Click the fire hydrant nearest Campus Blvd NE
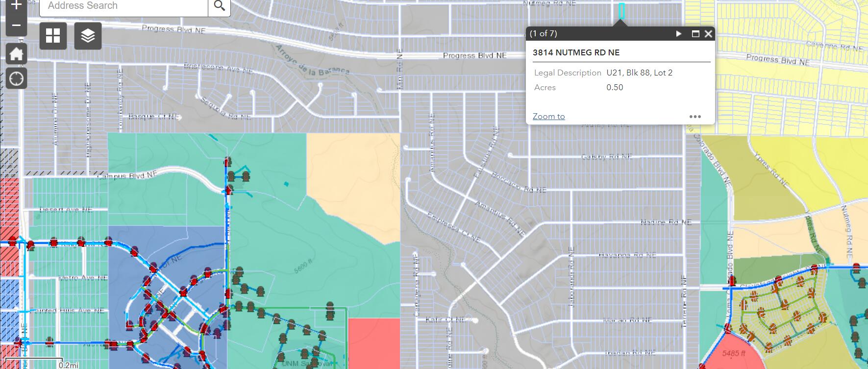Image resolution: width=868 pixels, height=369 pixels. [228, 162]
